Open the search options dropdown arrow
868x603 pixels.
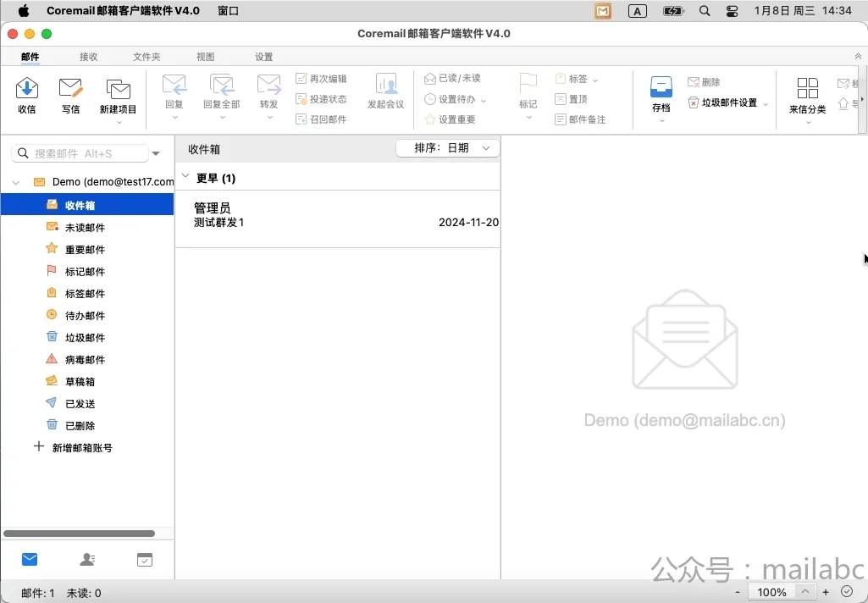[x=156, y=153]
